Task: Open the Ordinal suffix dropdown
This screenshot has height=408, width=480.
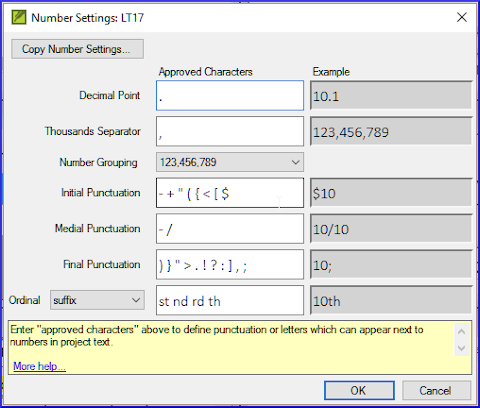Action: point(97,300)
